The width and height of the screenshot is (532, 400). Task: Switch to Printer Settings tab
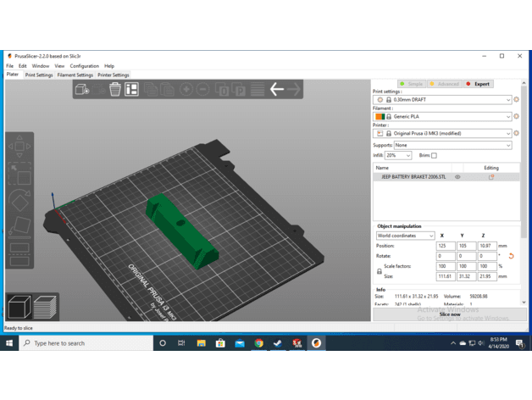[114, 75]
